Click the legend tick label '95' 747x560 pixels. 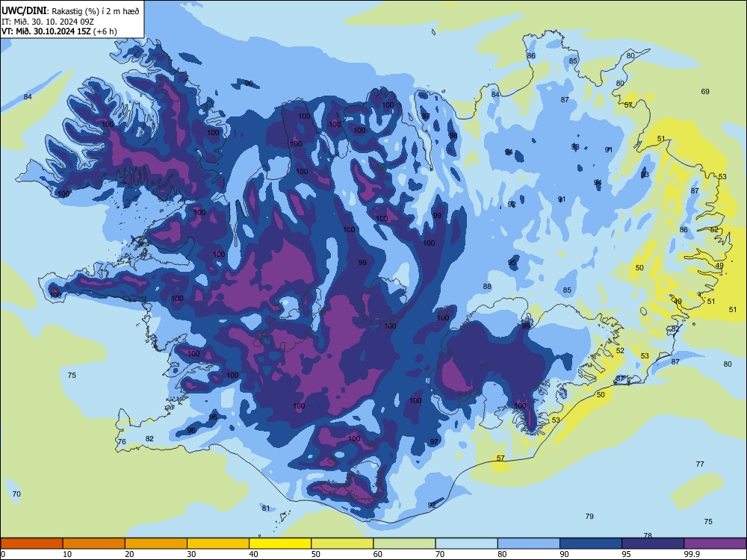(x=627, y=554)
